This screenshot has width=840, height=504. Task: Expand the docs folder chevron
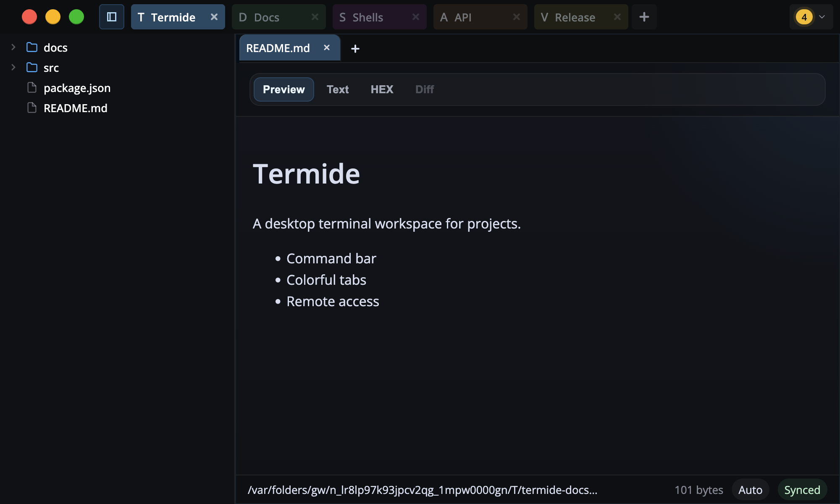coord(13,47)
